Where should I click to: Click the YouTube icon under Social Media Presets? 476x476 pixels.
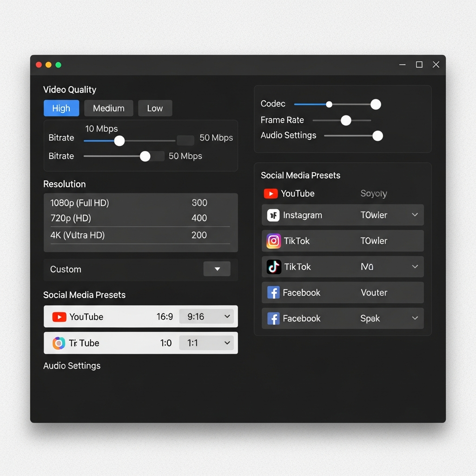coord(271,193)
